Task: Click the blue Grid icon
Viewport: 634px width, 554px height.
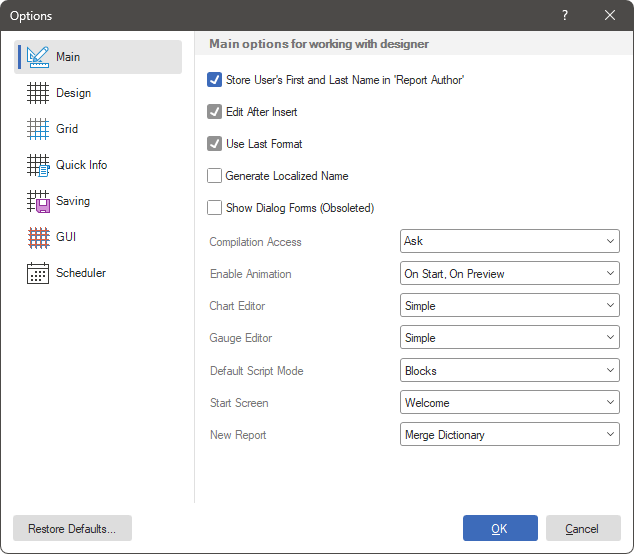Action: click(x=38, y=129)
